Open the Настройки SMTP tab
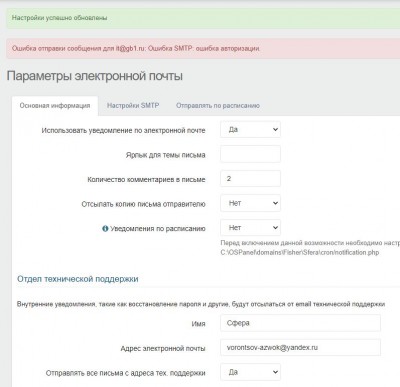The image size is (400, 387). click(133, 106)
